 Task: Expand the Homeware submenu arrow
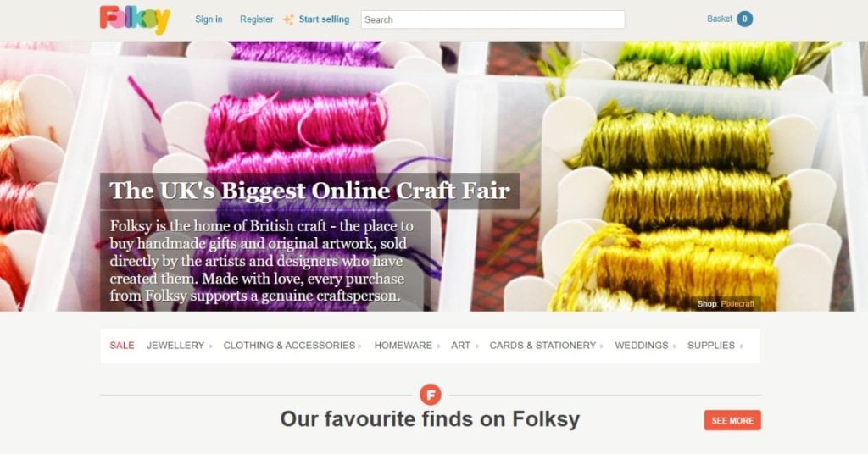click(438, 346)
